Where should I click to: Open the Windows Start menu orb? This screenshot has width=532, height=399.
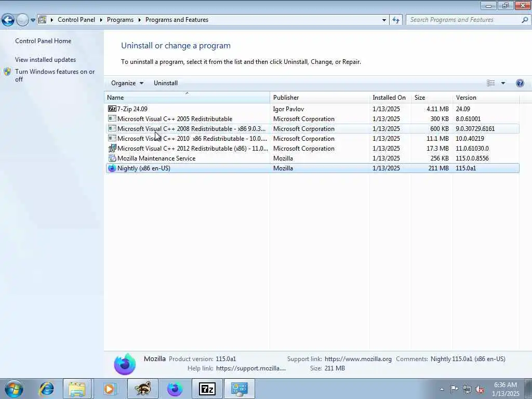tap(14, 389)
